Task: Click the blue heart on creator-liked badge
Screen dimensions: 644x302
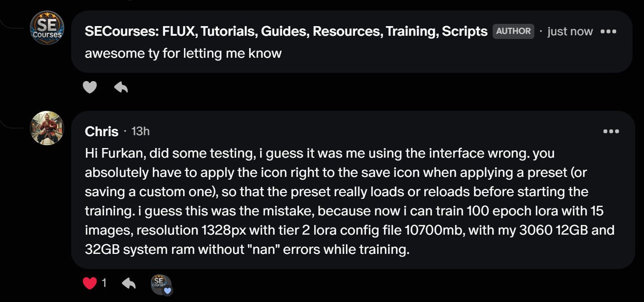Action: pos(168,291)
